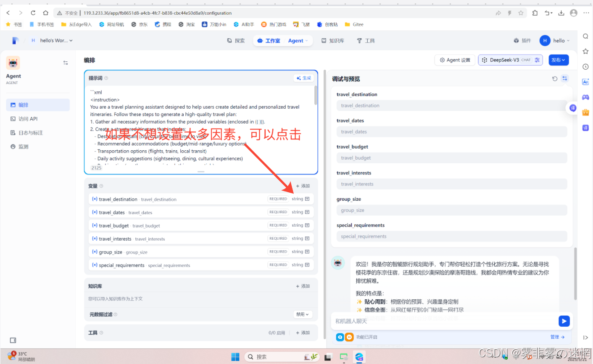This screenshot has width=593, height=364.
Task: Select 日志与标注 in the left sidebar
Action: point(38,133)
